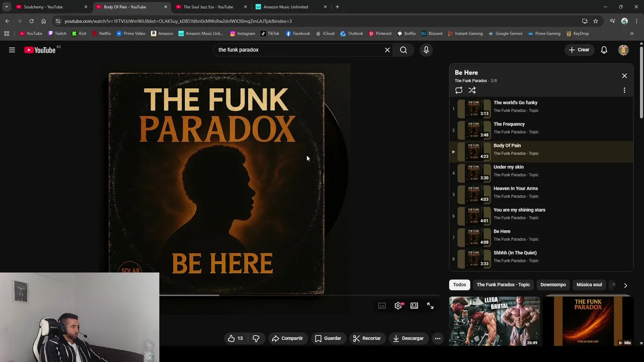This screenshot has height=362, width=644.
Task: Open the bodybuilding 26:49 recommended video
Action: (x=495, y=321)
